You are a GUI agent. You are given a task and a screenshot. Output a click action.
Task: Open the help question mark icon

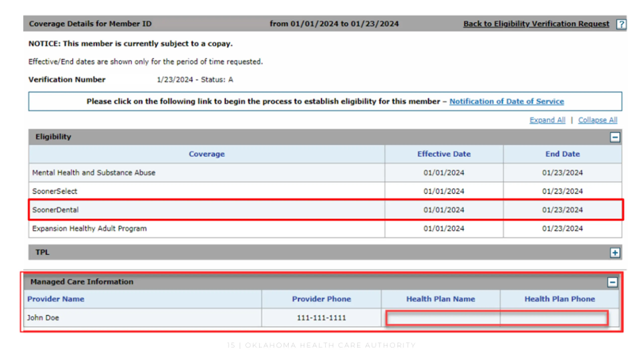[x=621, y=24]
